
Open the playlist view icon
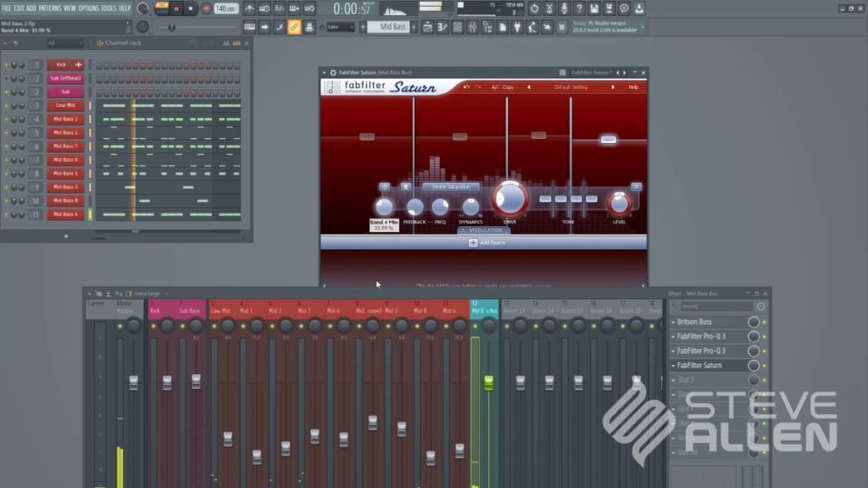pyautogui.click(x=427, y=27)
